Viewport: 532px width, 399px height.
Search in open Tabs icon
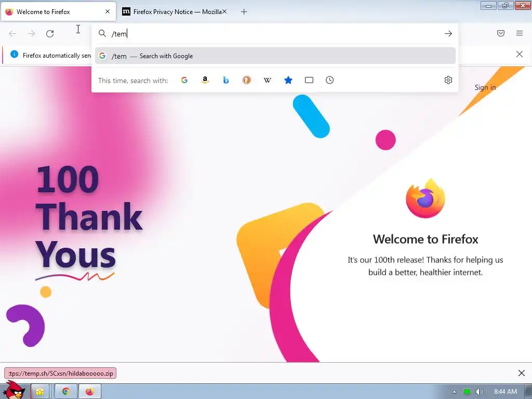[x=309, y=80]
